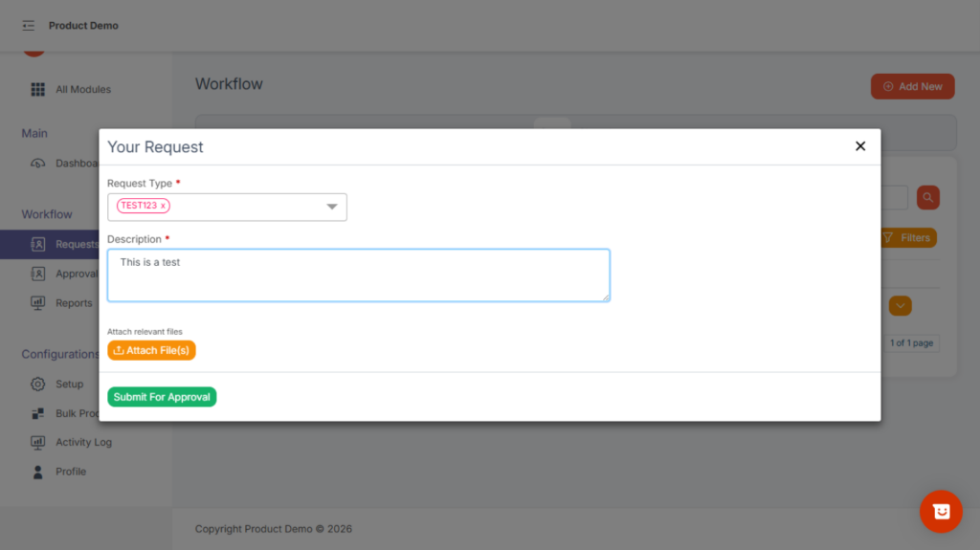Open the All Modules grid icon

[x=38, y=90]
